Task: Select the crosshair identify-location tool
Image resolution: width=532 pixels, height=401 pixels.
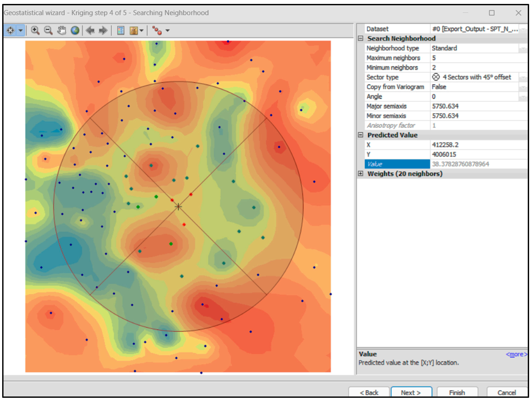Action: click(10, 31)
